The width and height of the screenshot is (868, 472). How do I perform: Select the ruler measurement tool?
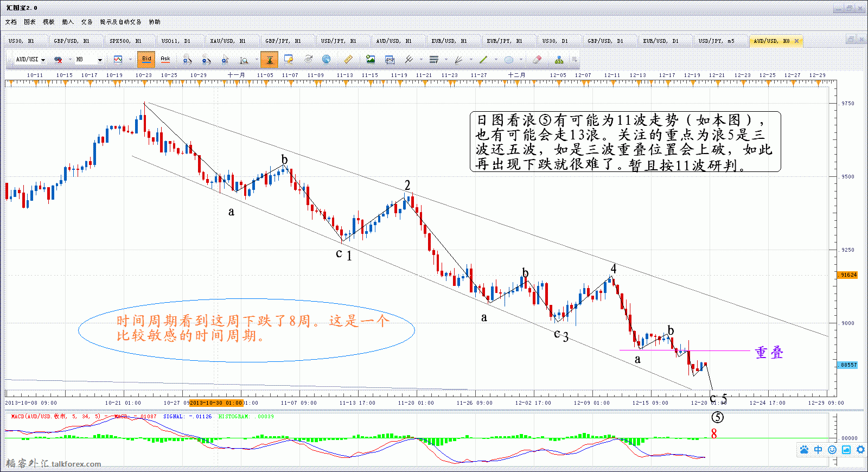(x=348, y=59)
